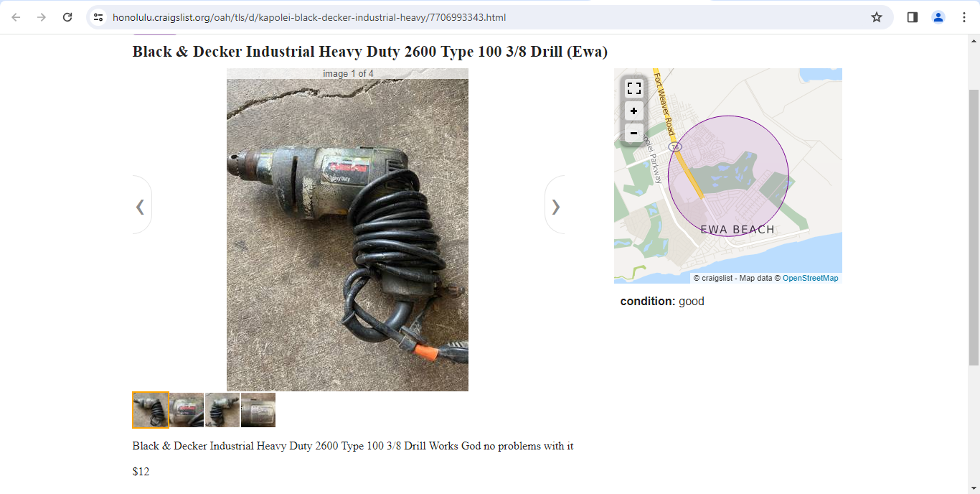The width and height of the screenshot is (980, 494).
Task: Click the address bar URL field
Action: (x=488, y=17)
